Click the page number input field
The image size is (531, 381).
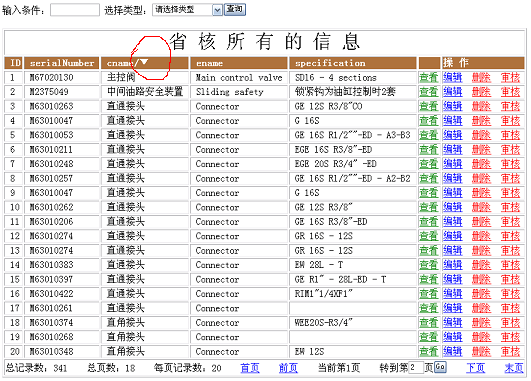pyautogui.click(x=416, y=367)
